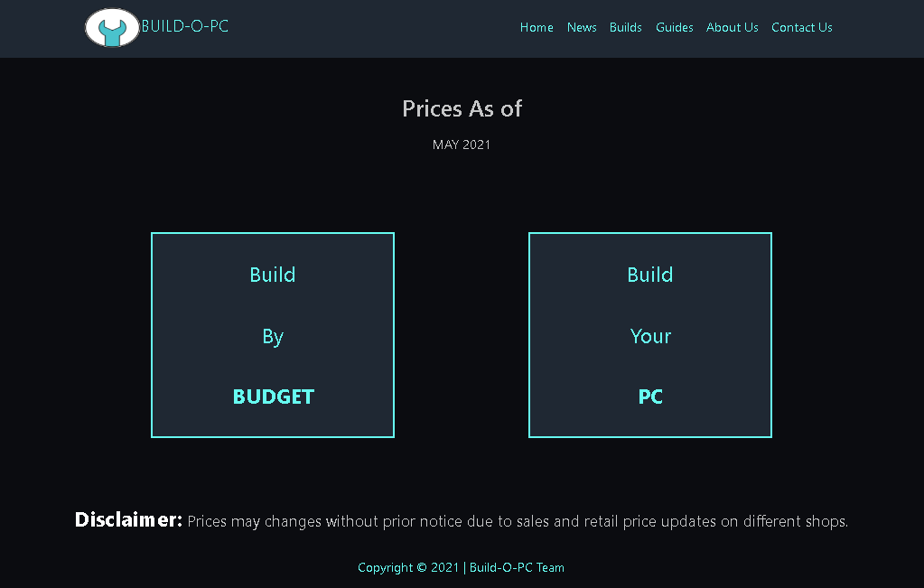This screenshot has height=588, width=924.
Task: Select the MAY 2021 date text
Action: tap(462, 145)
